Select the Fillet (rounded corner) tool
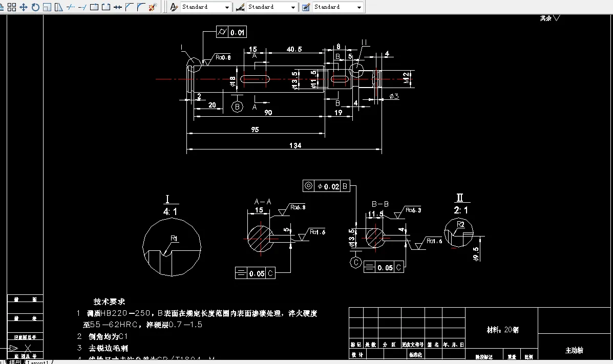Image resolution: width=613 pixels, height=364 pixels. coord(140,7)
